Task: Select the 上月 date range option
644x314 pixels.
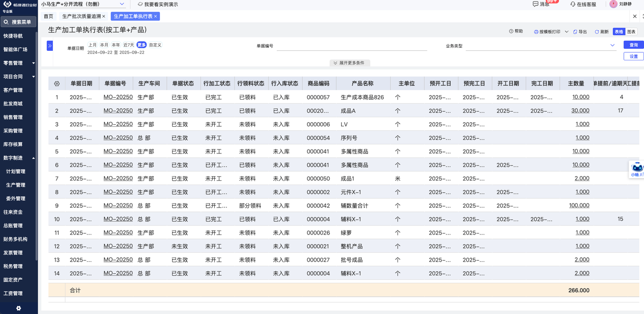Action: coord(93,45)
